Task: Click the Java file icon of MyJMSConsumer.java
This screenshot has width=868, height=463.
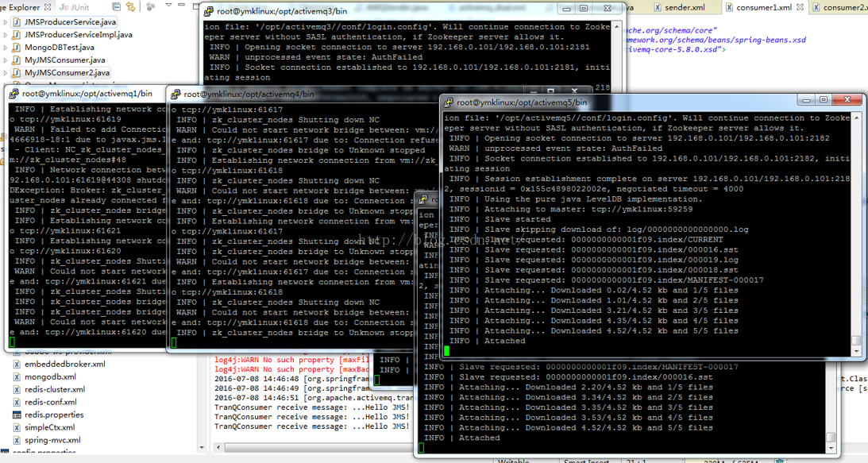Action: (17, 60)
